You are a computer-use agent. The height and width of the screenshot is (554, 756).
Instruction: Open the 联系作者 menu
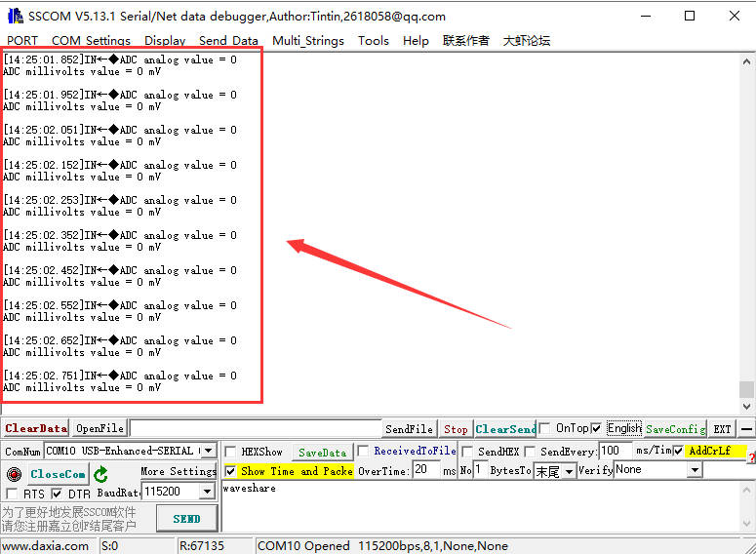pos(465,41)
